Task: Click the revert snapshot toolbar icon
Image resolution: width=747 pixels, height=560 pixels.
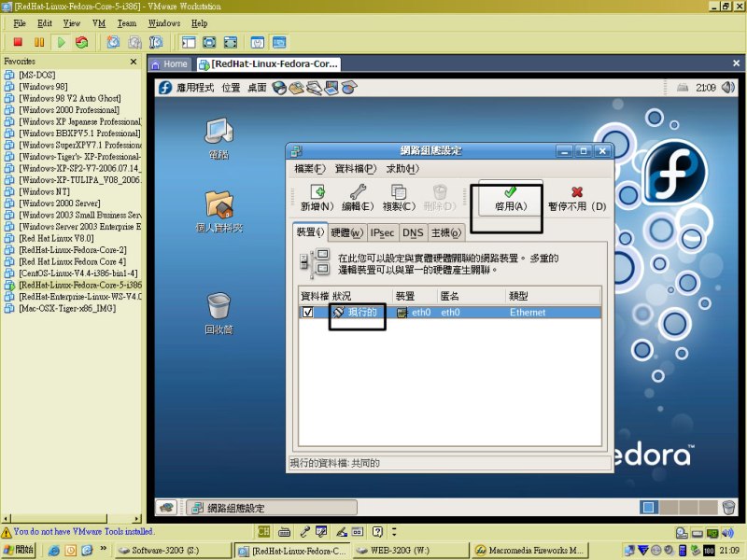Action: (x=134, y=42)
